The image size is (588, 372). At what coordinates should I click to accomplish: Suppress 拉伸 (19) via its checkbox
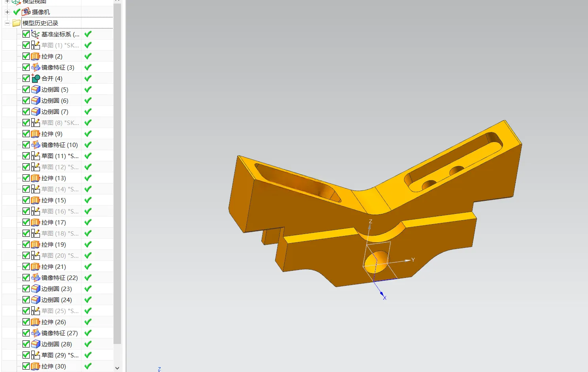click(x=26, y=245)
